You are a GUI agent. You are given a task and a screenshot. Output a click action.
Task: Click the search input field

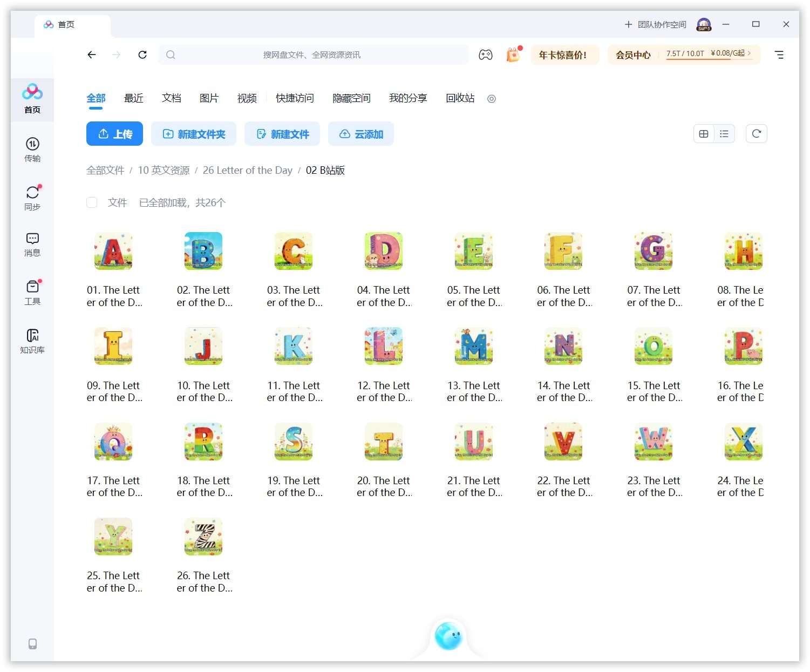point(313,55)
